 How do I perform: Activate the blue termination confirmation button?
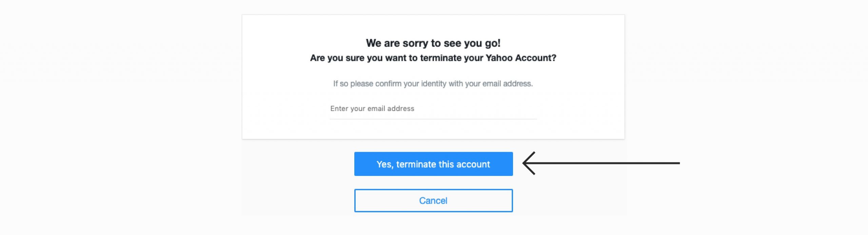(x=433, y=164)
